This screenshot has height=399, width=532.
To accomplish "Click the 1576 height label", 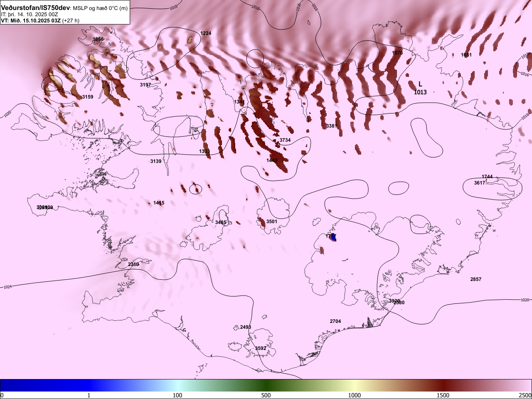I will tap(397, 53).
